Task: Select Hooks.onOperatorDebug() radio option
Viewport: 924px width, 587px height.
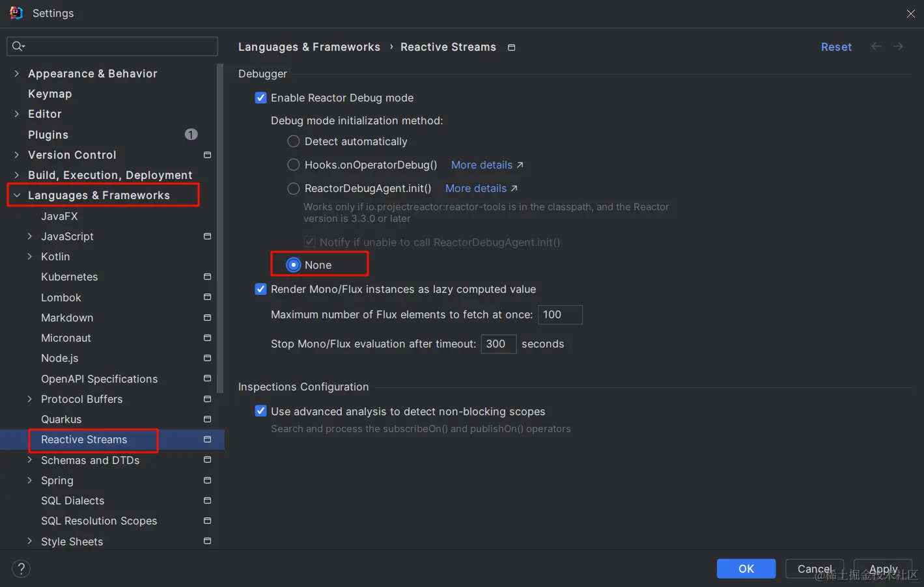Action: (294, 165)
